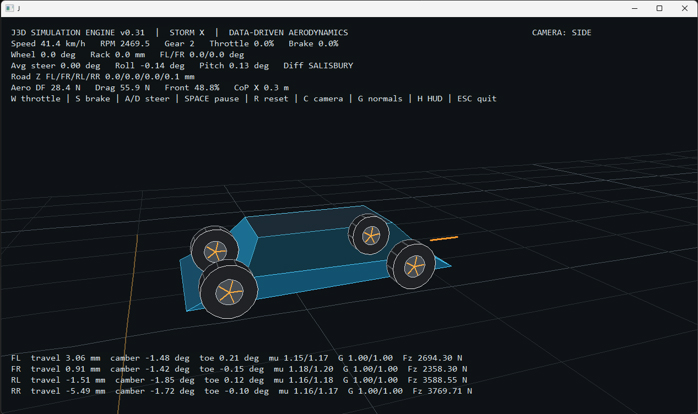
Task: Click the 'FR travel 0.91 mm' value
Action: click(x=56, y=369)
